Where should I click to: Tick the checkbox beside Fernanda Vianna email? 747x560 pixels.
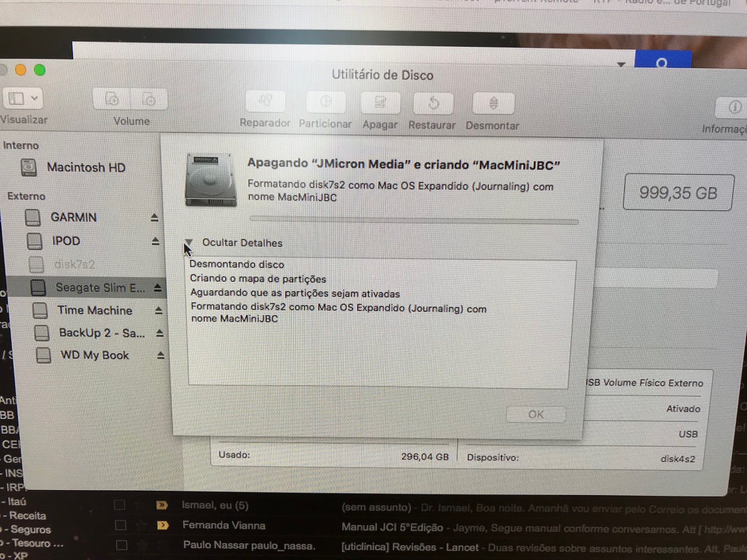coord(120,525)
